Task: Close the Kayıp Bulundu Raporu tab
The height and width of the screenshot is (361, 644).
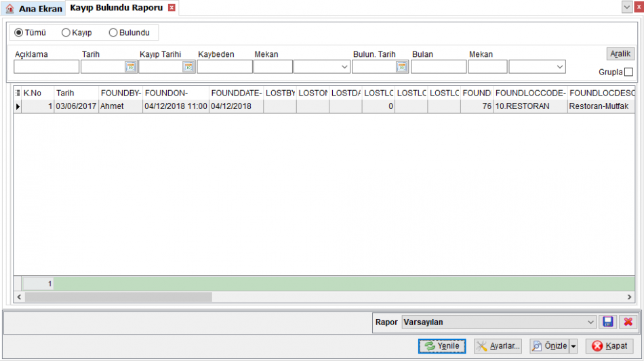Action: [x=172, y=8]
